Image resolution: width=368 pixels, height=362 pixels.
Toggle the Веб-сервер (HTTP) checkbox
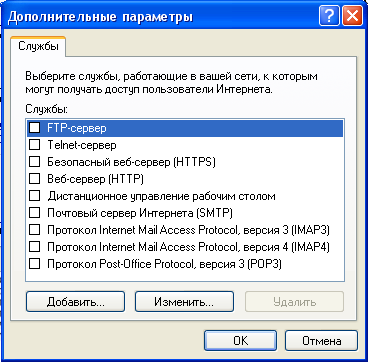(x=34, y=179)
